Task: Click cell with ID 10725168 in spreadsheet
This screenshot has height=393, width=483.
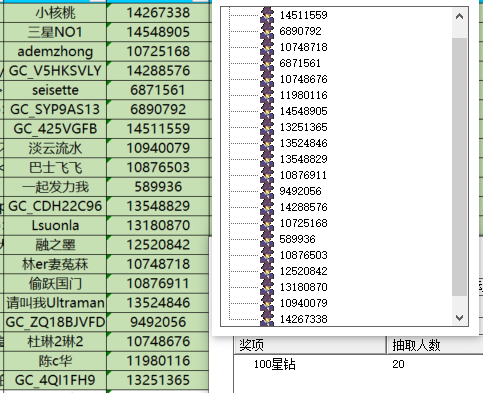Action: (158, 51)
